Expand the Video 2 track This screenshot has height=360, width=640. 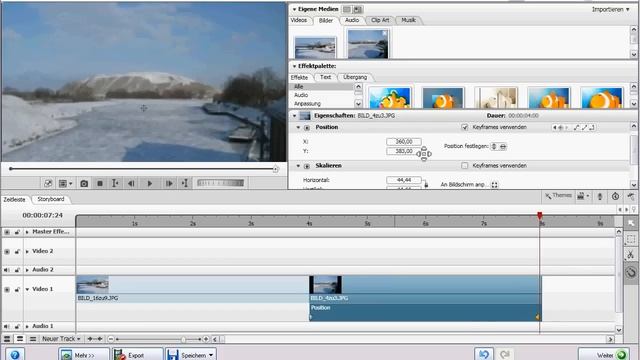[x=27, y=251]
